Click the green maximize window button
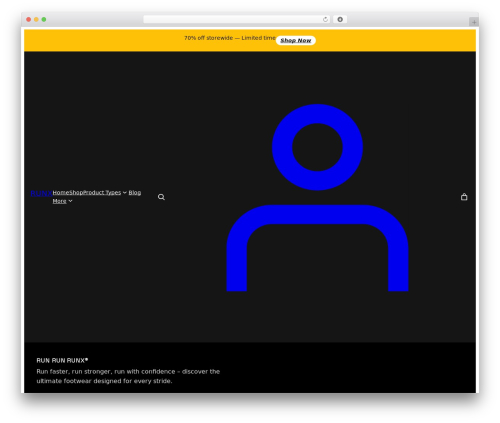The height and width of the screenshot is (423, 500). coord(44,19)
